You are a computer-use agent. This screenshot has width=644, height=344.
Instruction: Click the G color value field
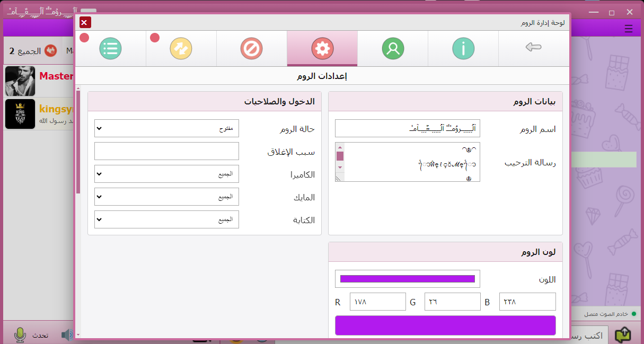tap(453, 302)
